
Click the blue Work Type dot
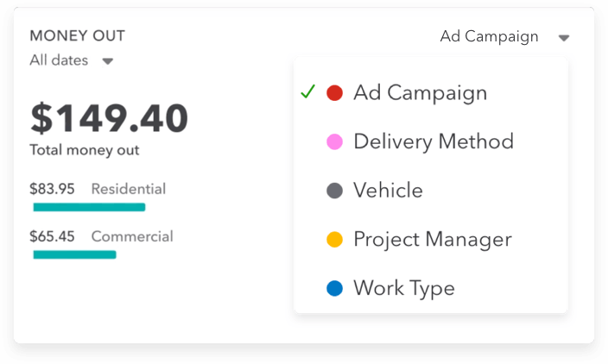[x=335, y=288]
